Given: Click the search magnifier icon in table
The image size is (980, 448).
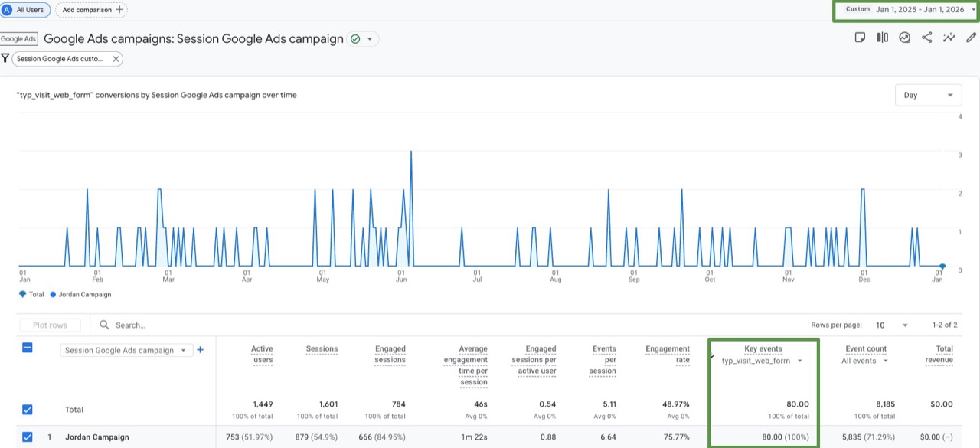Looking at the screenshot, I should [105, 325].
